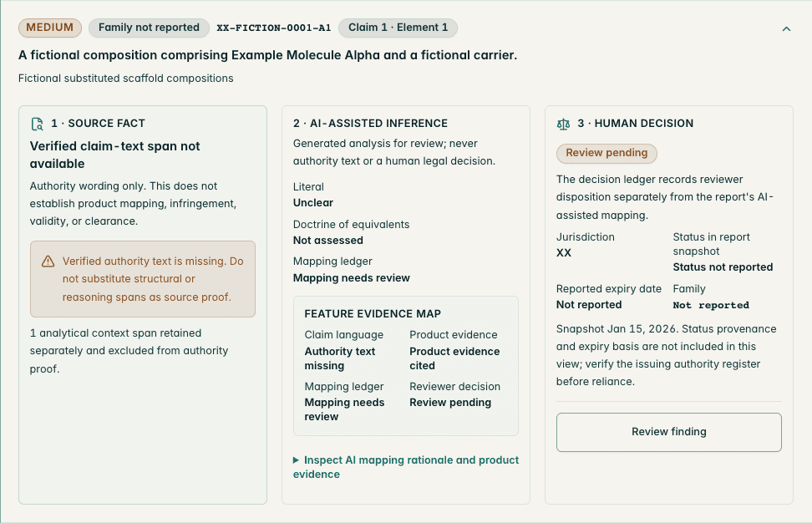Image resolution: width=812 pixels, height=523 pixels.
Task: Select patent ID XX-FICTION-0001-A1
Action: pyautogui.click(x=273, y=28)
